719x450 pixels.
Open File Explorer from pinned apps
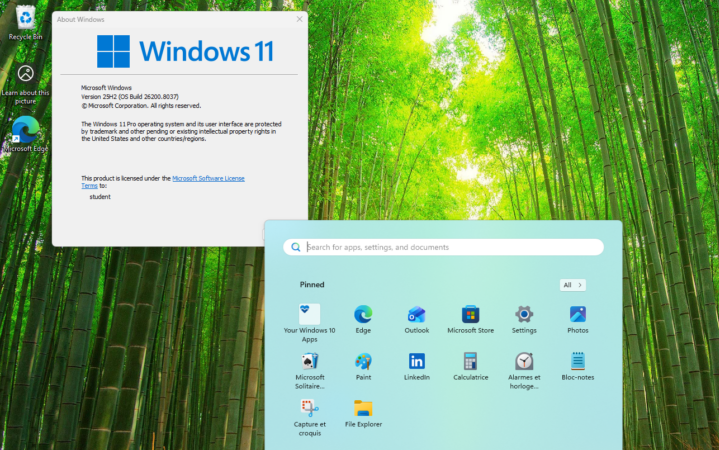363,413
